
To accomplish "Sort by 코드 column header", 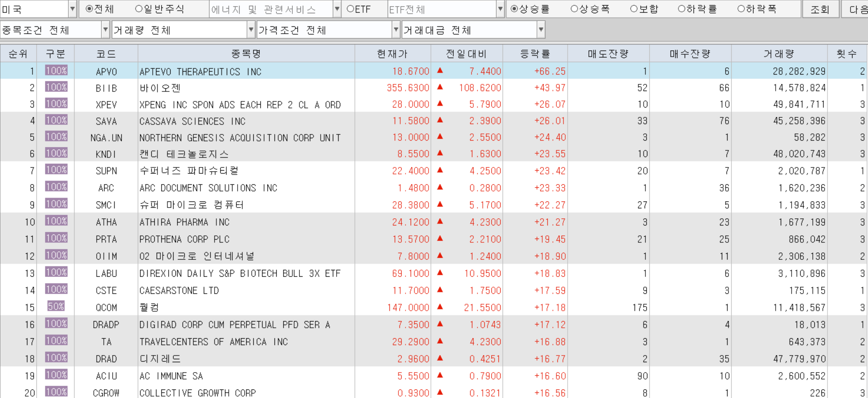I will pyautogui.click(x=106, y=54).
